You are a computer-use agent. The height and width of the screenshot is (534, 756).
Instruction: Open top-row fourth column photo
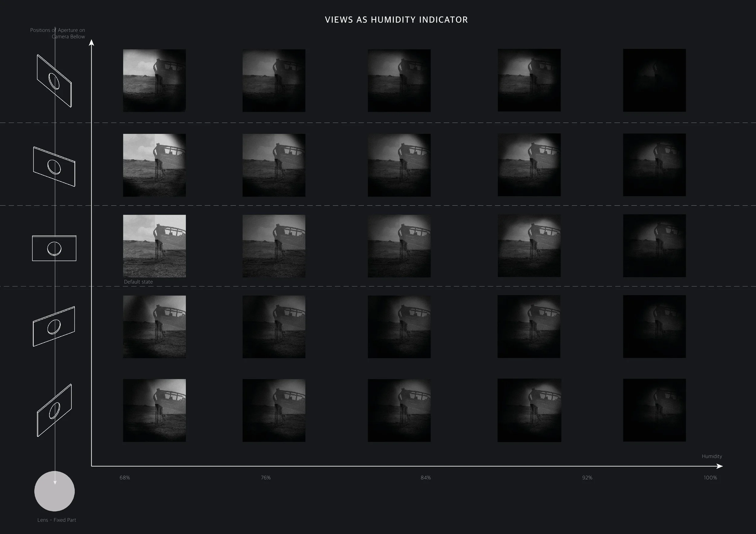click(x=529, y=80)
